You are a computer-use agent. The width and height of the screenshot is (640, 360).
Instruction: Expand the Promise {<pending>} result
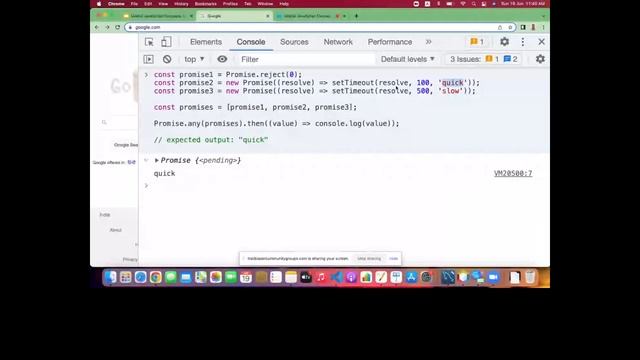(x=157, y=160)
